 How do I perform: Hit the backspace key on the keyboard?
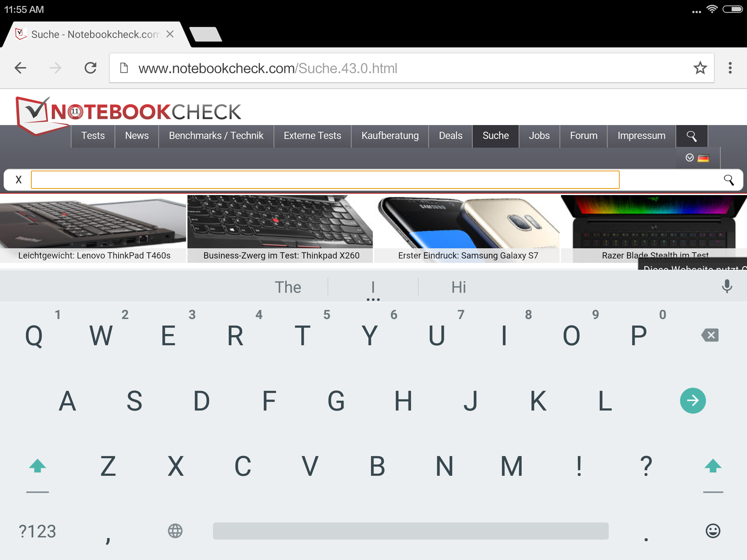[710, 335]
